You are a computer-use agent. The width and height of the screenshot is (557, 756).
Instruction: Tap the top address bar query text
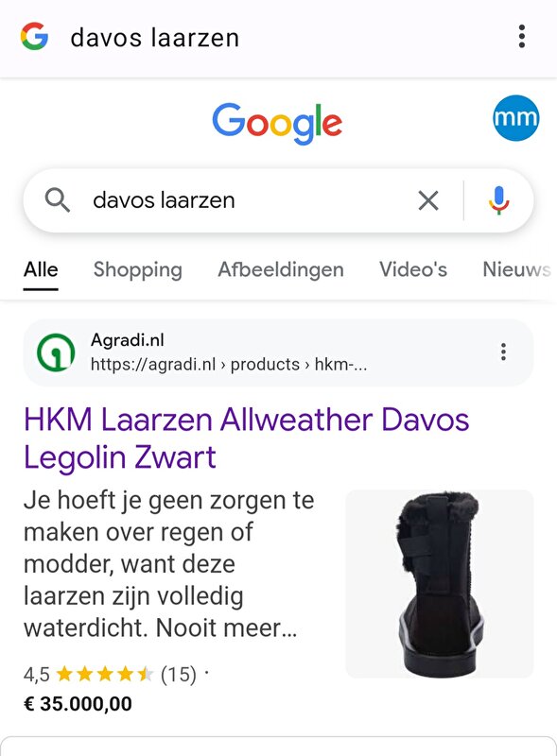pos(154,38)
